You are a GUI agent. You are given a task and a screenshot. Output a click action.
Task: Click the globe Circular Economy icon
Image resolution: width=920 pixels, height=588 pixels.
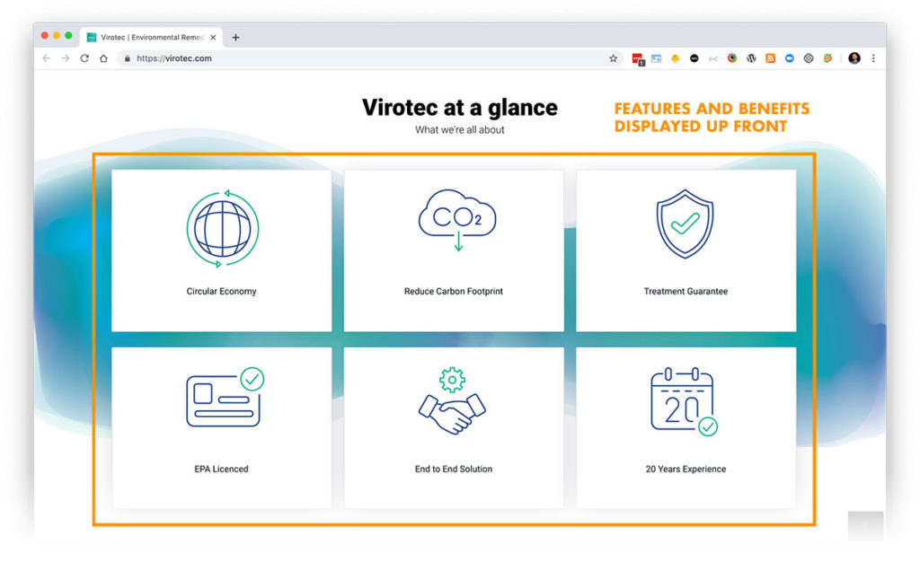(x=223, y=229)
